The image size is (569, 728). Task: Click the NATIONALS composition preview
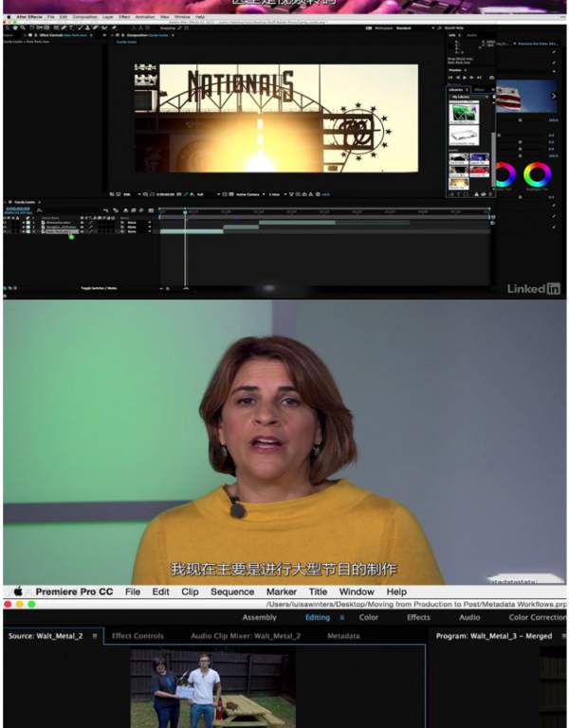pos(276,118)
